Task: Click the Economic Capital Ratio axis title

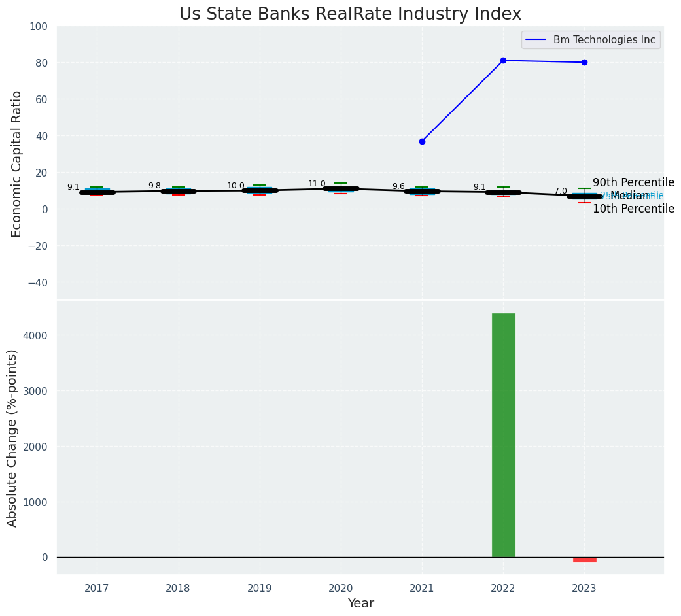Action: pos(17,163)
